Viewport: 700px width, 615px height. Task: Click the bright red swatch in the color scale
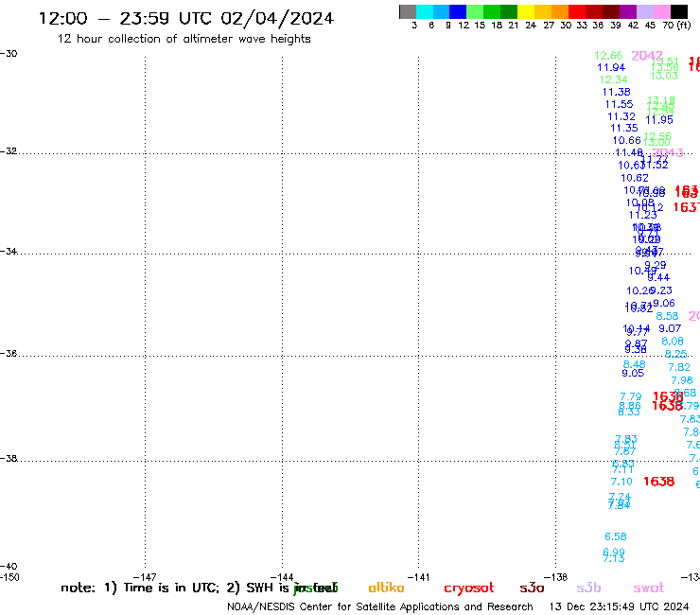[577, 11]
